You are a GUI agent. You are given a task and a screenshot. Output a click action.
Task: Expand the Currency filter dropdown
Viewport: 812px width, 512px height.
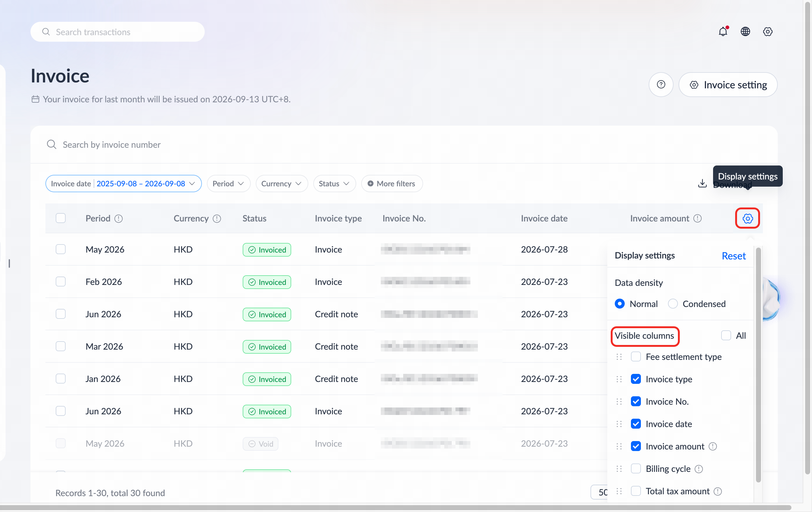click(x=282, y=184)
